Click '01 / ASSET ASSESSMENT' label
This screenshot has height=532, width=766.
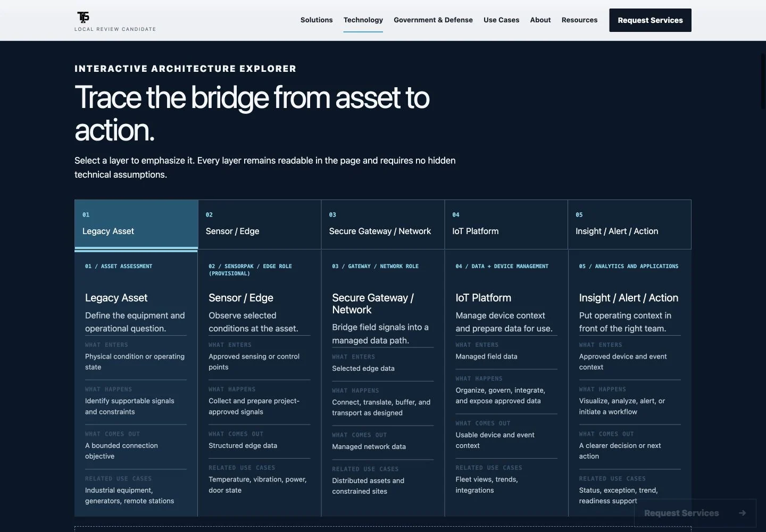(x=119, y=266)
